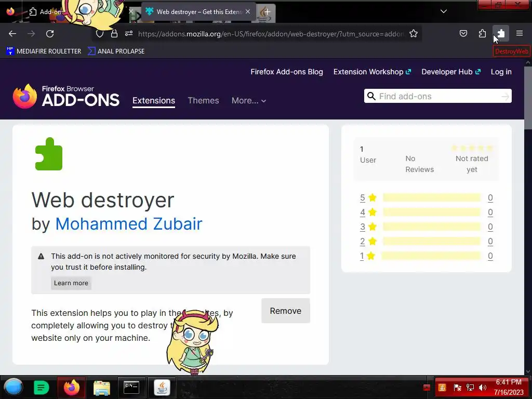The width and height of the screenshot is (532, 399).
Task: Click the Firefox Browser ADD-ONS logo
Action: [x=66, y=96]
